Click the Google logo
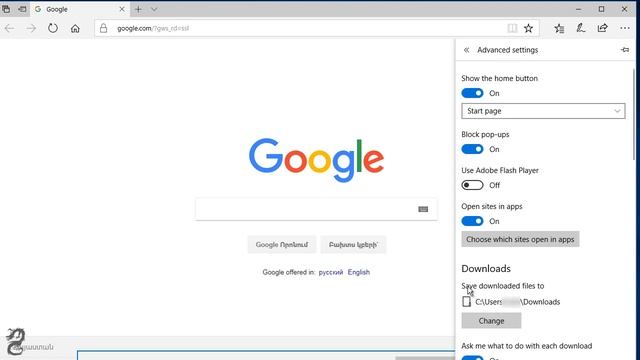 pos(316,160)
